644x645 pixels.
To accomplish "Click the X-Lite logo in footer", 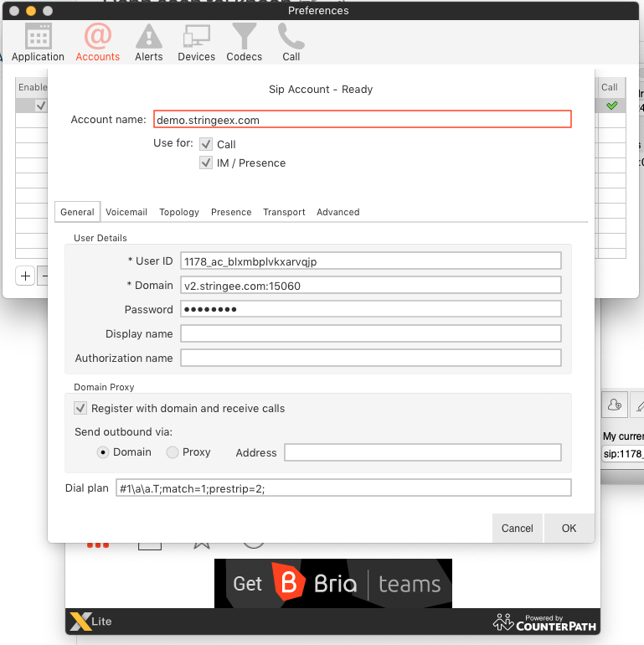I will point(91,622).
